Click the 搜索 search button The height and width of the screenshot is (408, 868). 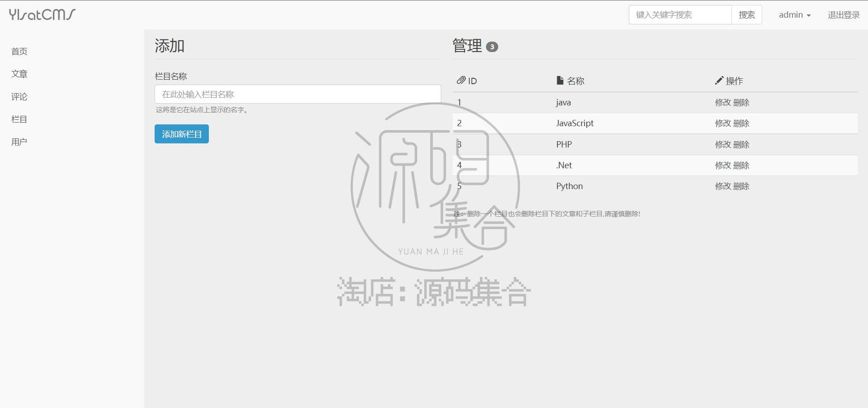(x=747, y=15)
